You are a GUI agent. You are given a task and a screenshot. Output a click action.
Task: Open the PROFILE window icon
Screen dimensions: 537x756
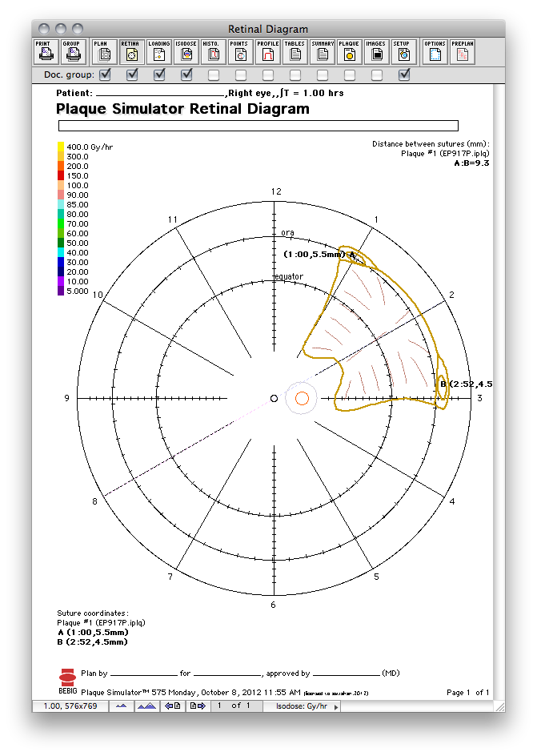pos(268,52)
